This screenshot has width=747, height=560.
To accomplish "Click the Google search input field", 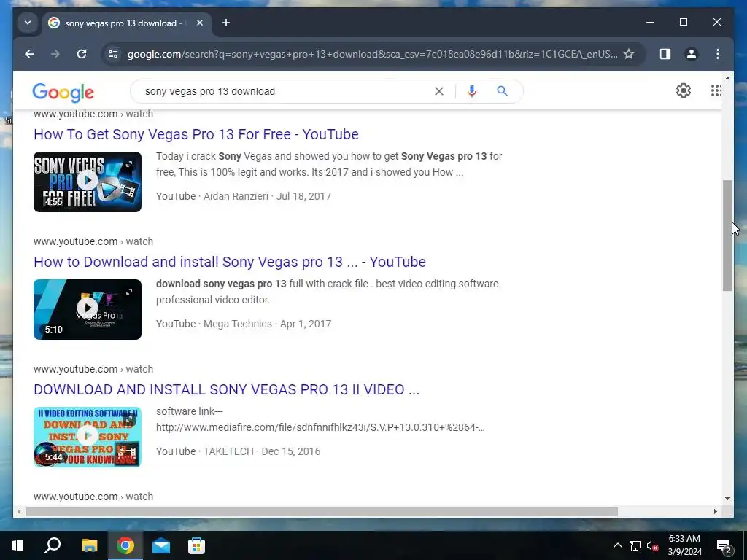I will (x=286, y=91).
